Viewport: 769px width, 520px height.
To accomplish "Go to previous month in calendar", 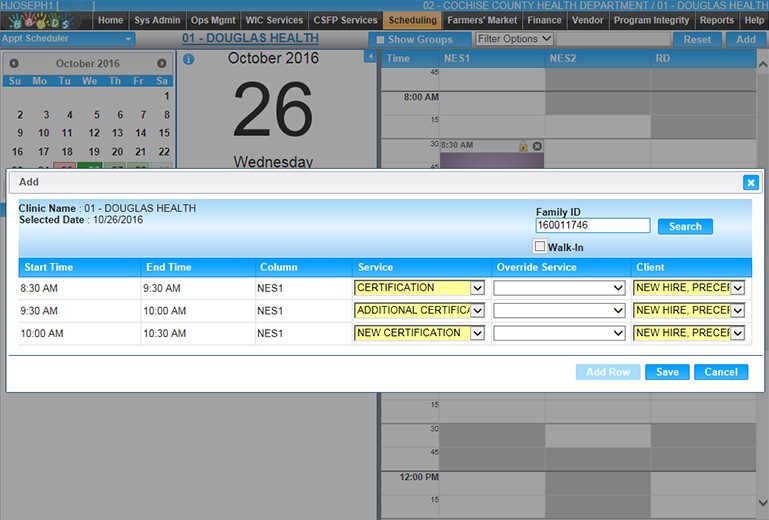I will pyautogui.click(x=14, y=63).
